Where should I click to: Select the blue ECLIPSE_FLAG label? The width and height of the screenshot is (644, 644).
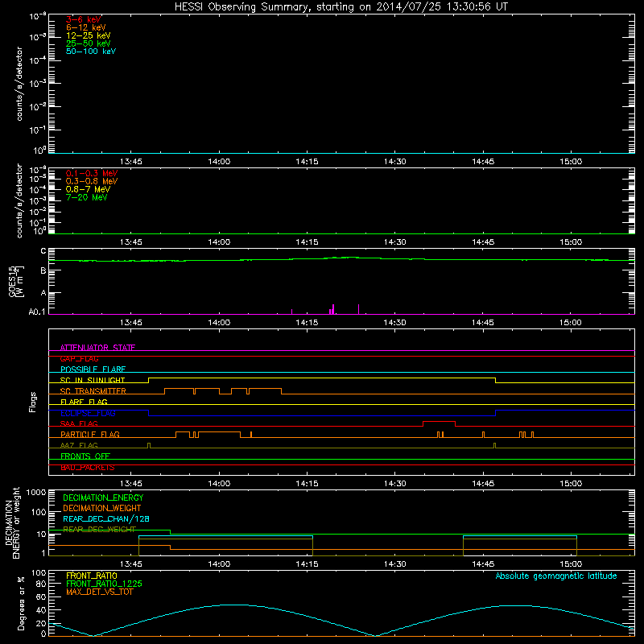(88, 413)
